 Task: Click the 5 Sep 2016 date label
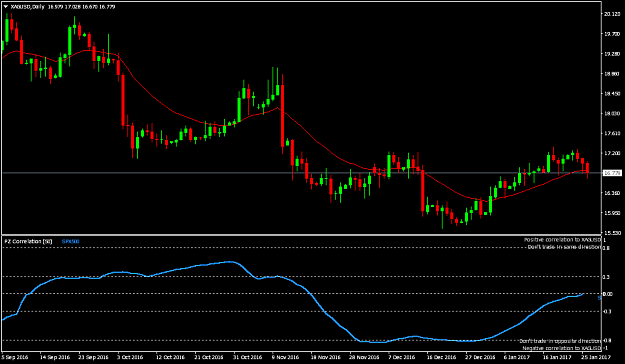tap(16, 357)
